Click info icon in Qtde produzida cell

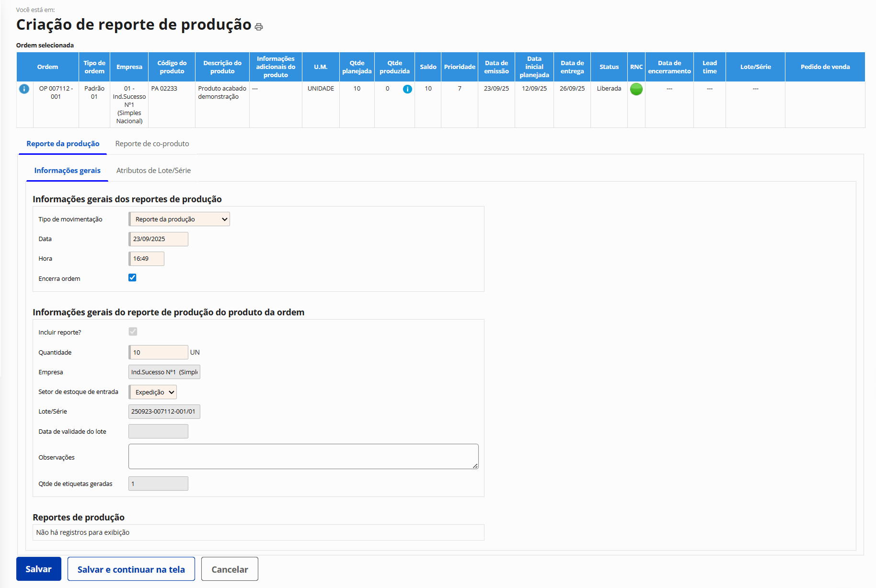[407, 89]
